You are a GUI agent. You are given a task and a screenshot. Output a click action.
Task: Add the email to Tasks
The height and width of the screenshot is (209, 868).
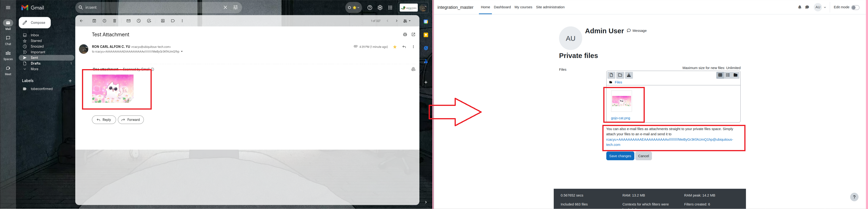(x=149, y=21)
